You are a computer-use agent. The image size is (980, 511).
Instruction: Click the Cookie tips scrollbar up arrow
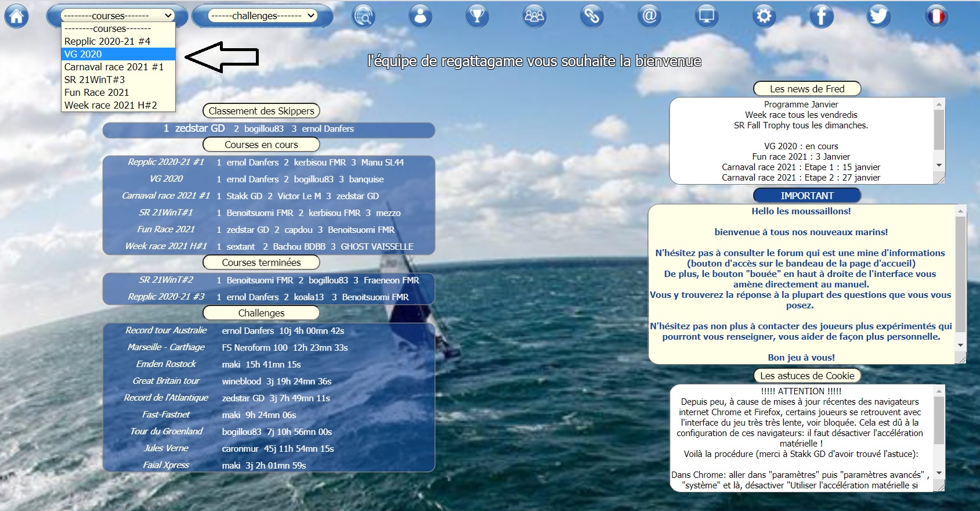(x=939, y=391)
